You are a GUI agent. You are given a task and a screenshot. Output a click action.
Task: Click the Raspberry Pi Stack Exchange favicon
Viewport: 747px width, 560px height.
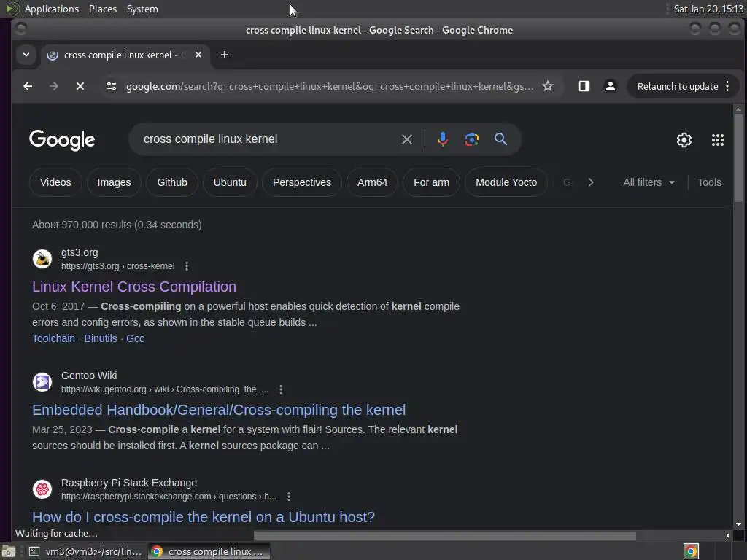coord(42,489)
